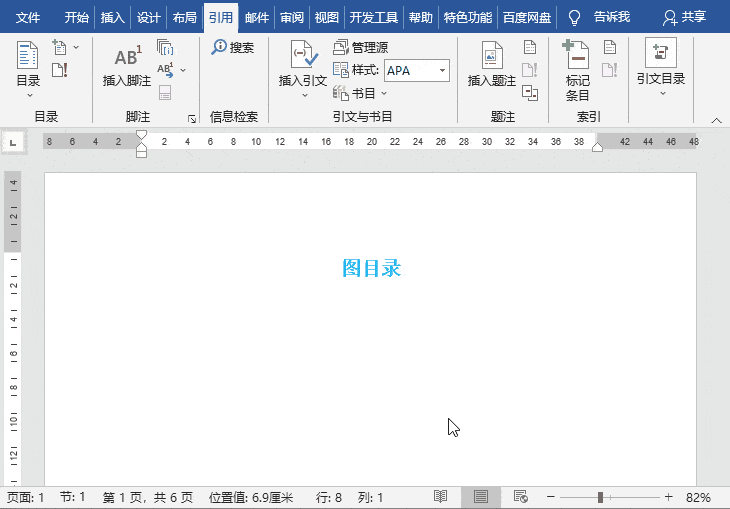Viewport: 730px width, 509px height.
Task: Click Insert Index icon in 索引 group
Action: (x=610, y=47)
